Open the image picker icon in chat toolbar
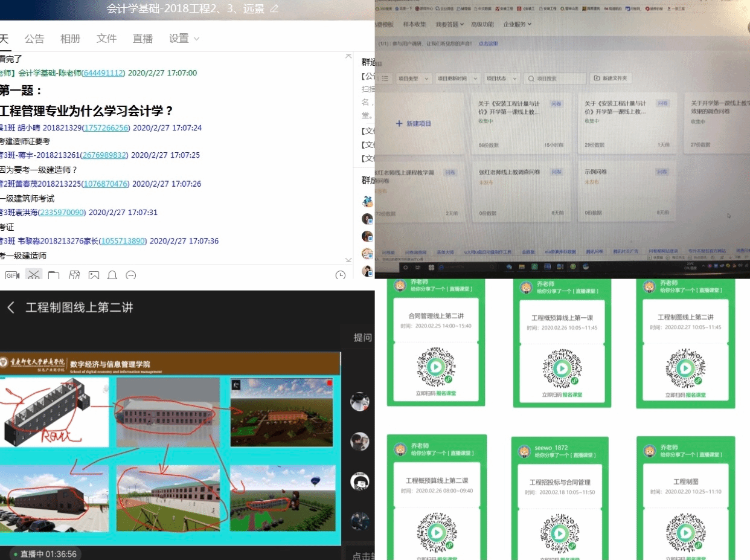Viewport: 750px width, 560px height. click(94, 275)
